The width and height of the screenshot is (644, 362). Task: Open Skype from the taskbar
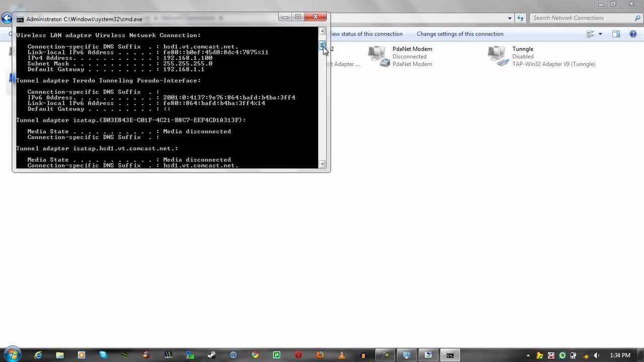pos(103,355)
